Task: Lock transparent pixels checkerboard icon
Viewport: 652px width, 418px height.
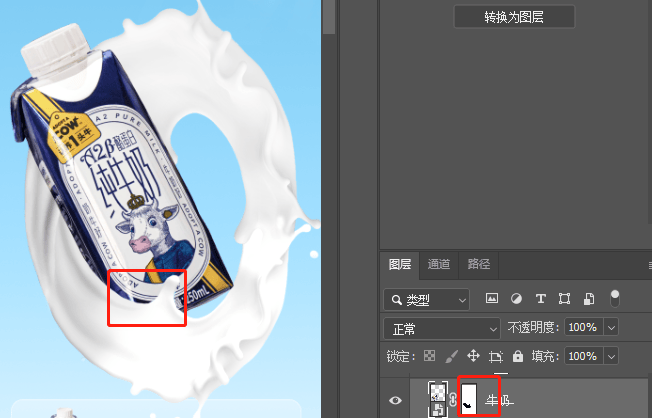Action: click(x=429, y=356)
